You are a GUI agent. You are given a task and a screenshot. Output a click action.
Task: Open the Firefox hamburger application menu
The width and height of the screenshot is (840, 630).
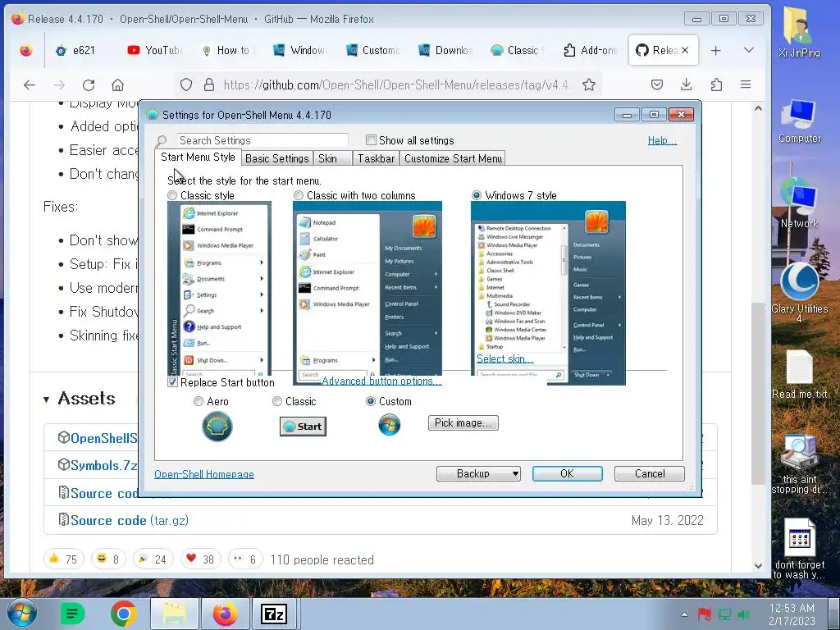[745, 84]
